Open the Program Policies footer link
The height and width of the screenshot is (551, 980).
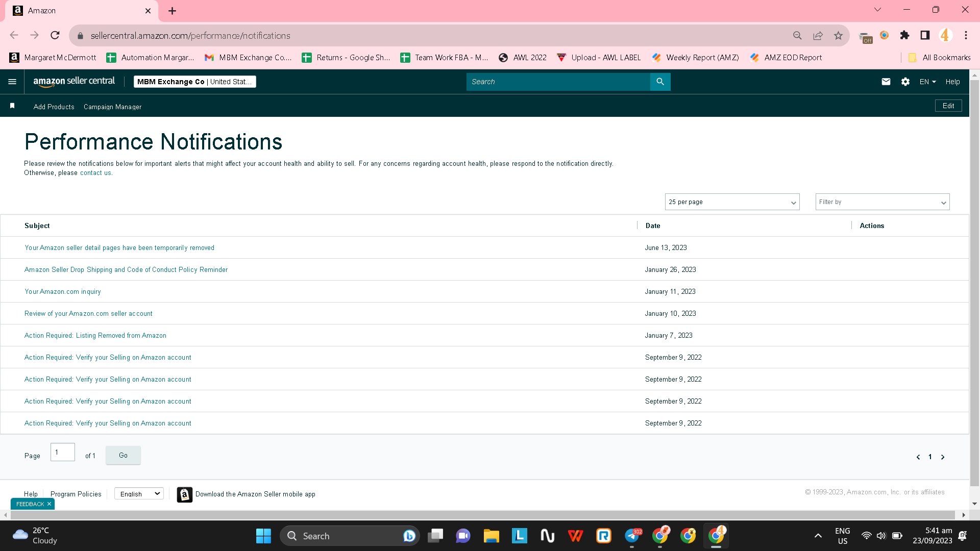76,494
